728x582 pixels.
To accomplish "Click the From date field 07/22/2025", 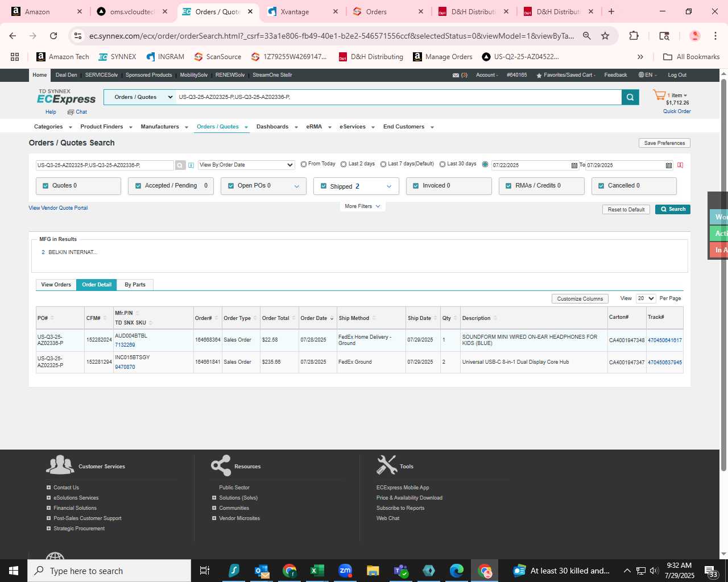I will point(531,165).
